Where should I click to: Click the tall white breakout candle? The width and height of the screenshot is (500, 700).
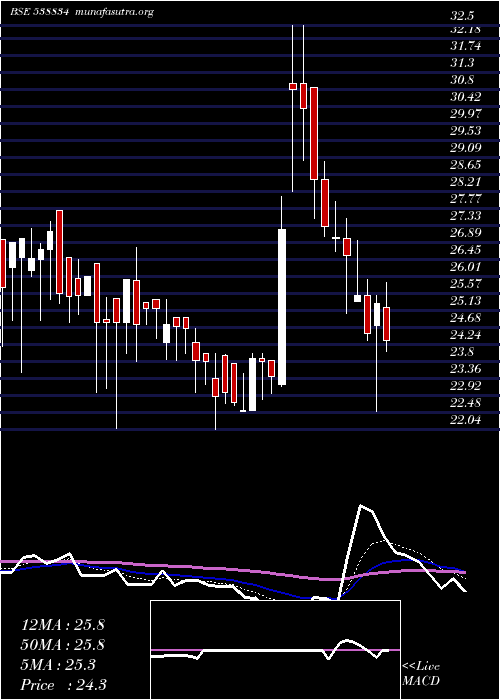tap(282, 307)
